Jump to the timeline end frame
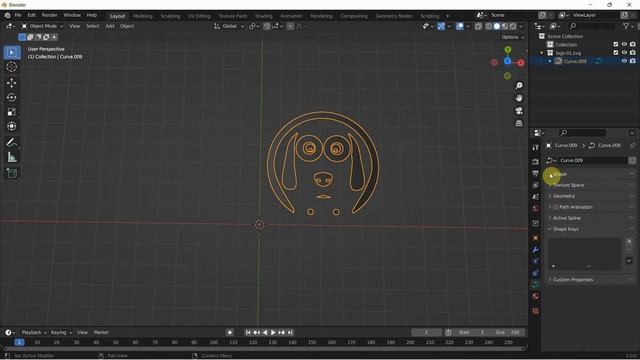Screen dimensions: 640x360 290,333
